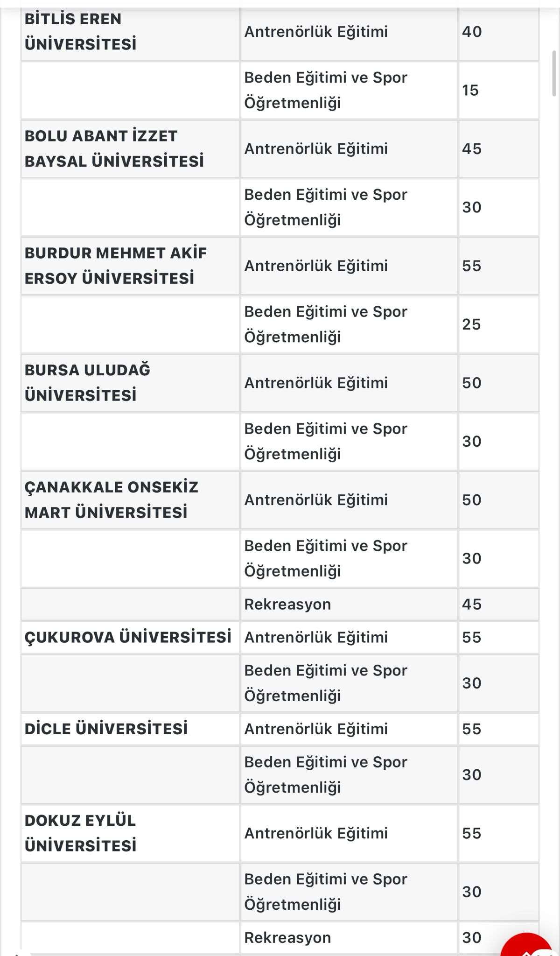Screen dimensions: 560x956
Task: Click Antrenörlük Eğitimi in the Bursa Uludağ row
Action: click(316, 383)
